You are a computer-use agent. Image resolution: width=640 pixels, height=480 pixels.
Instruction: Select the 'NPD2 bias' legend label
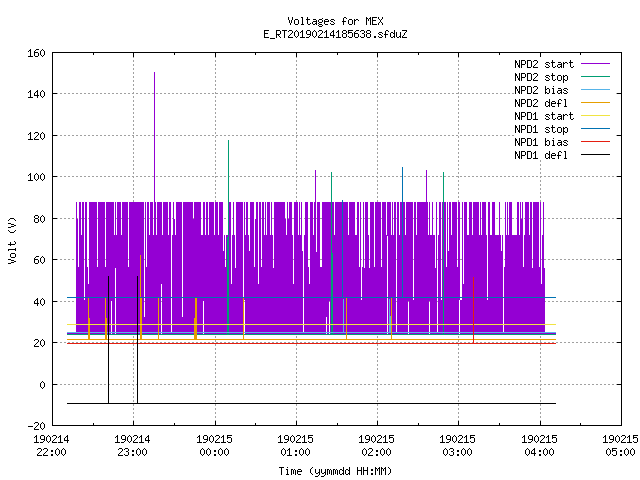click(541, 90)
